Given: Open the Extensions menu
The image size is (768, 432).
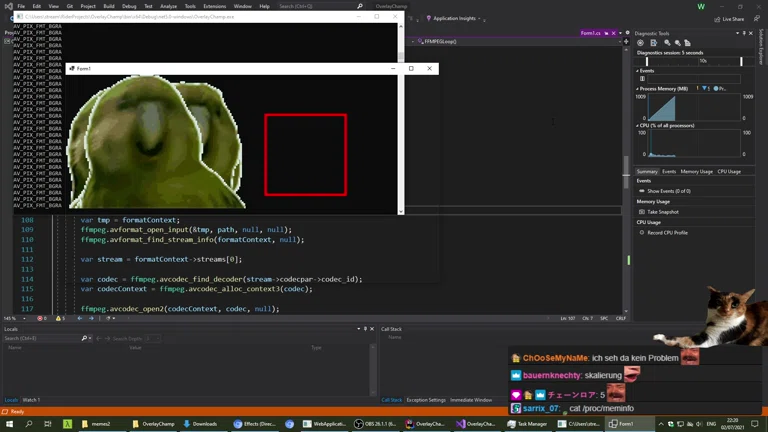Looking at the screenshot, I should 215,6.
